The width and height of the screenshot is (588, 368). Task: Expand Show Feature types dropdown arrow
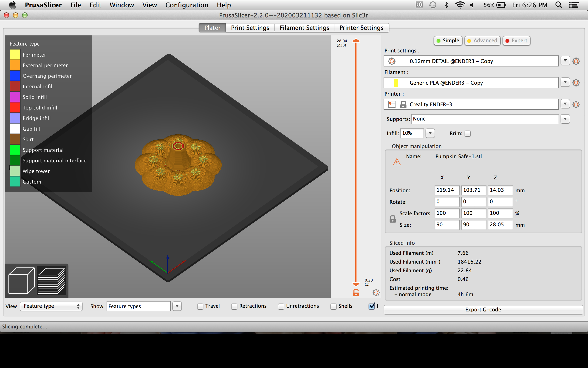177,306
